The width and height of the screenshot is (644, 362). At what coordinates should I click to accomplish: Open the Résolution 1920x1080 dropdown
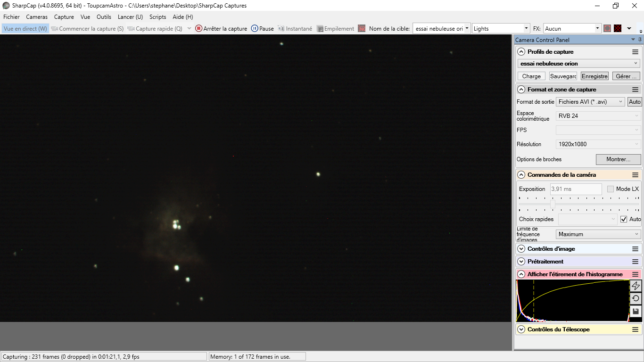pos(598,144)
